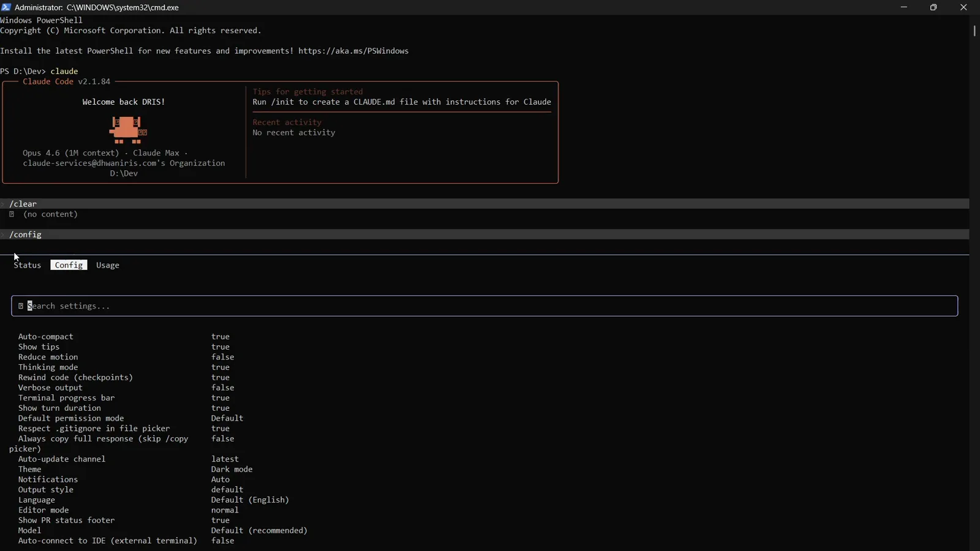980x551 pixels.
Task: Toggle Verbose output setting
Action: tap(126, 388)
